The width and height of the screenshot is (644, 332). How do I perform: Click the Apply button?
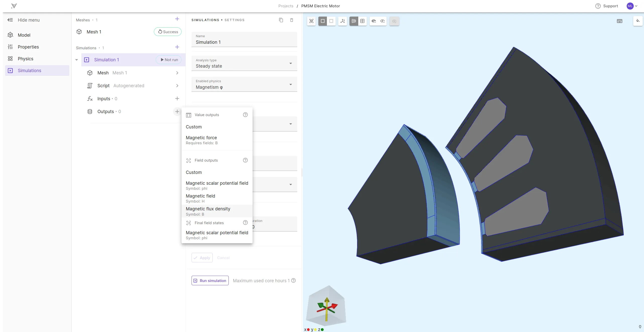(202, 258)
